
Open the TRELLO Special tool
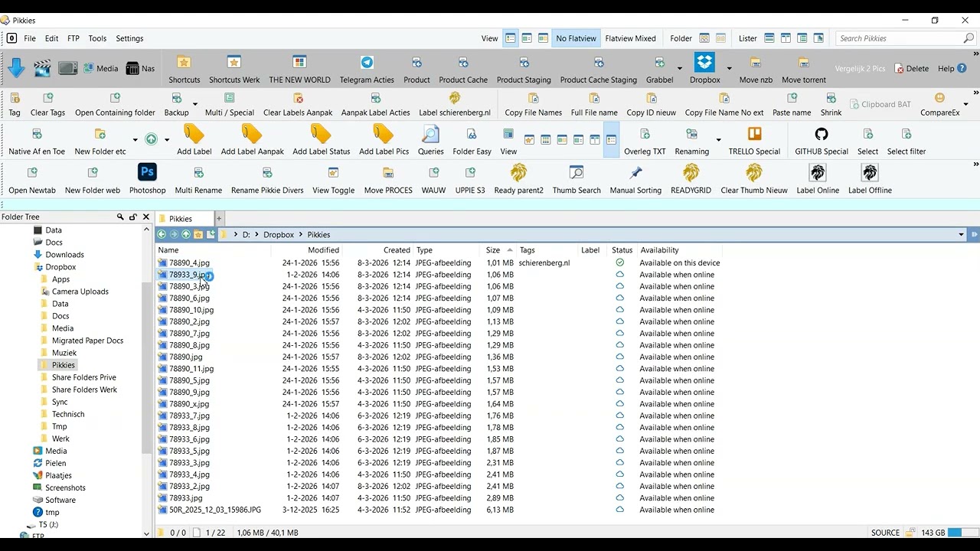point(754,135)
